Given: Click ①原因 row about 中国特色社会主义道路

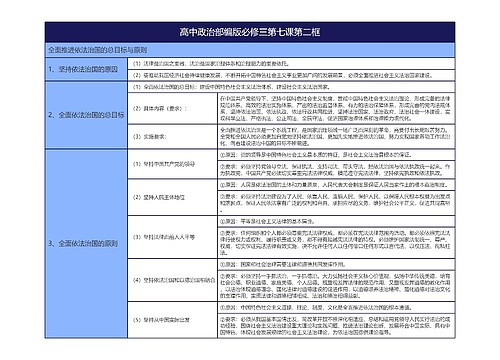Looking at the screenshot, I should pos(336,307).
